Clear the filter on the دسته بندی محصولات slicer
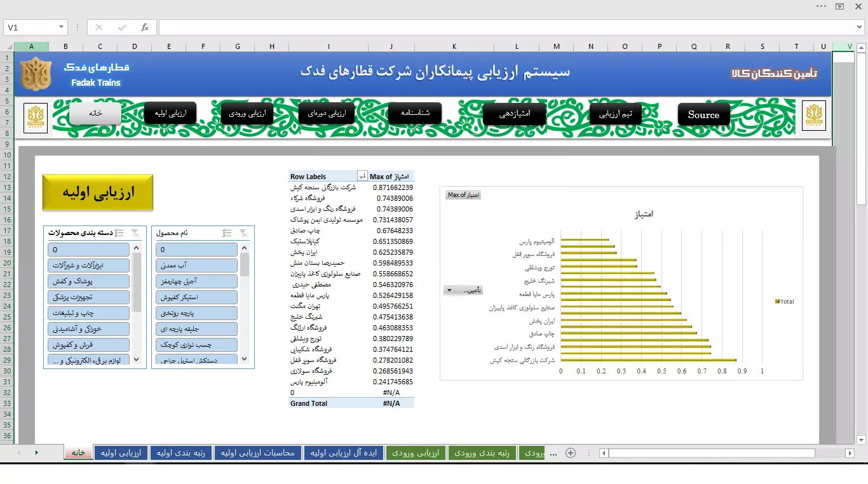 [137, 233]
